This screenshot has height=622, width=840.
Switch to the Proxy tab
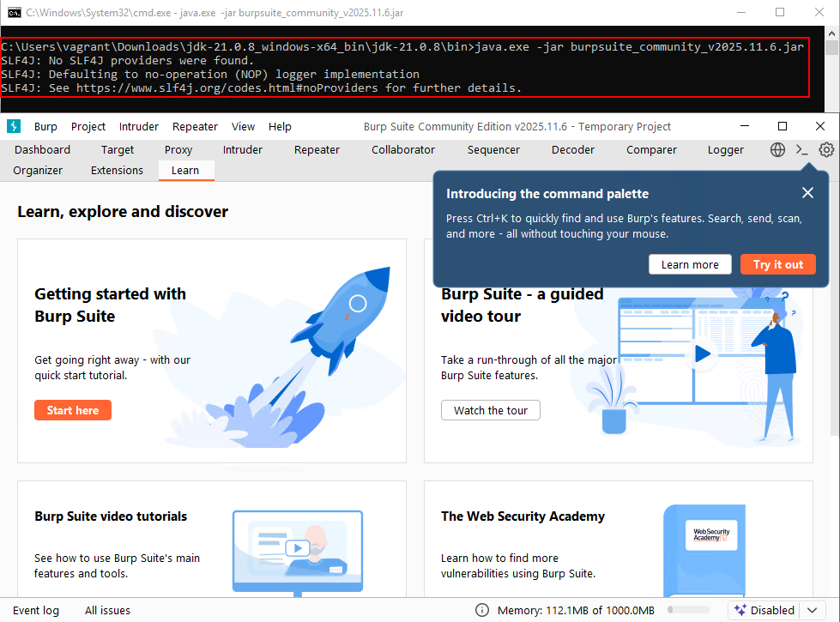point(178,149)
